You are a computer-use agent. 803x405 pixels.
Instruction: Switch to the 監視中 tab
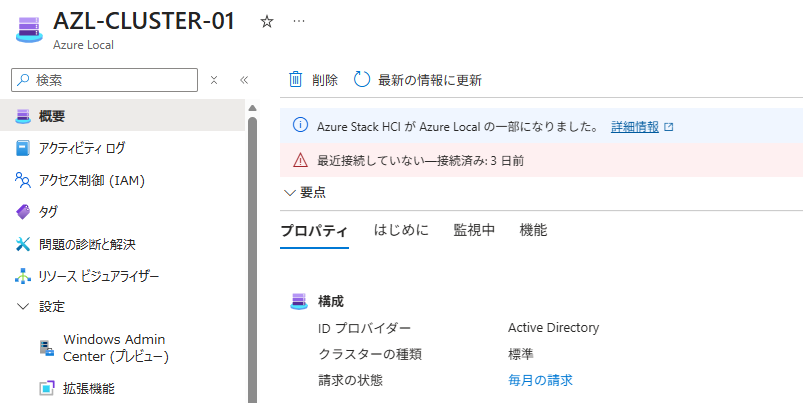[x=474, y=230]
